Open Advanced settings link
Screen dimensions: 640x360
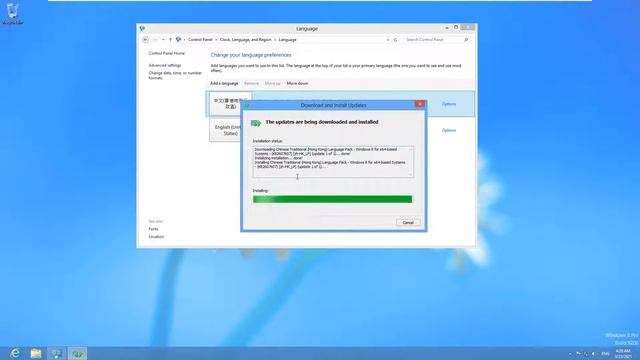164,65
